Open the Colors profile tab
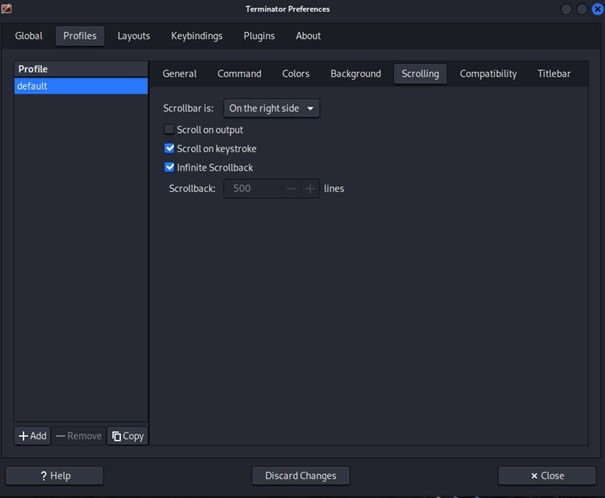This screenshot has width=605, height=498. tap(295, 74)
